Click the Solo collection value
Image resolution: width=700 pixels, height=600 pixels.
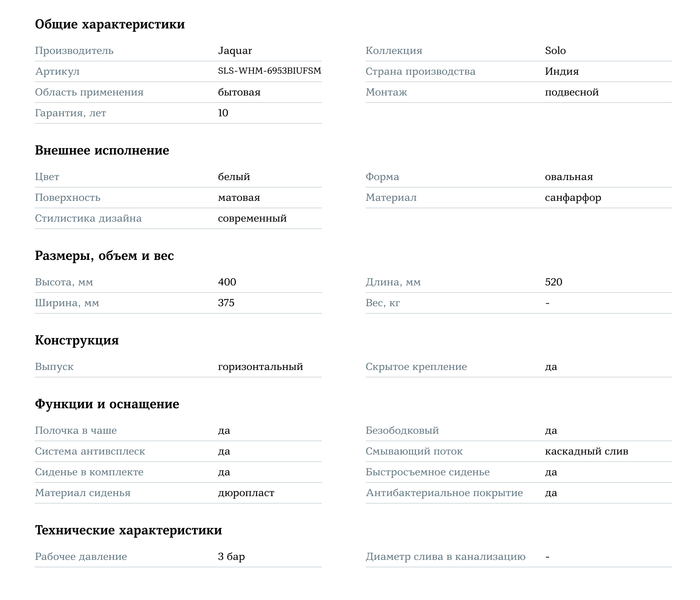tap(555, 51)
